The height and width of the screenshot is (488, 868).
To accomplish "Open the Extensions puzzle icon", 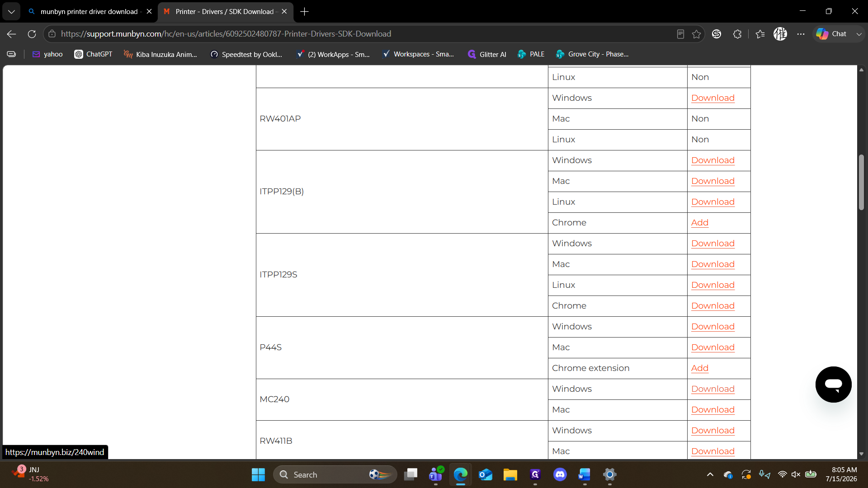I will (x=737, y=34).
